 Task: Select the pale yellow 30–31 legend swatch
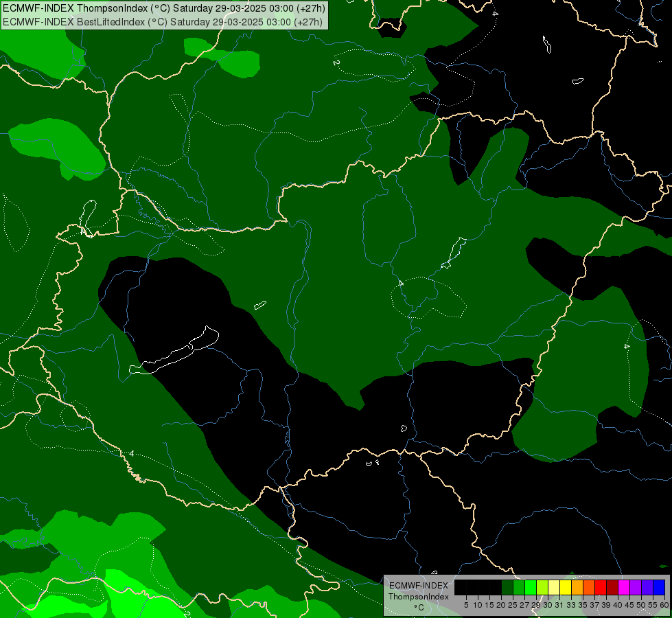pos(554,587)
